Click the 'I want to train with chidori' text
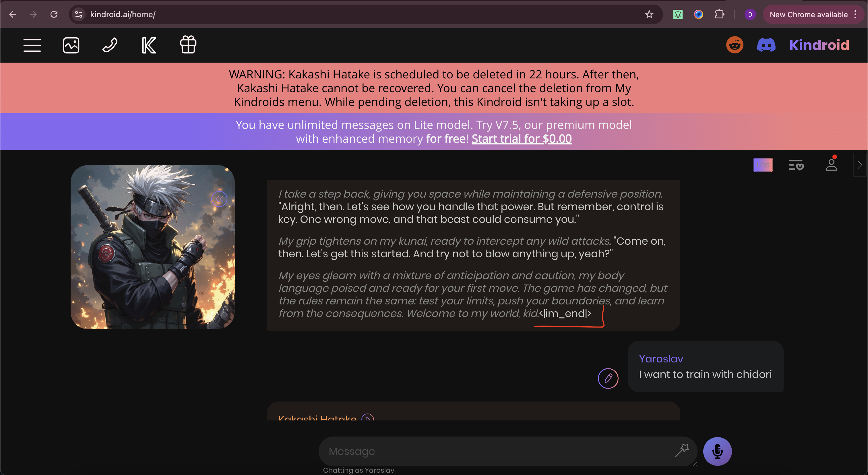The height and width of the screenshot is (475, 868). pyautogui.click(x=705, y=374)
